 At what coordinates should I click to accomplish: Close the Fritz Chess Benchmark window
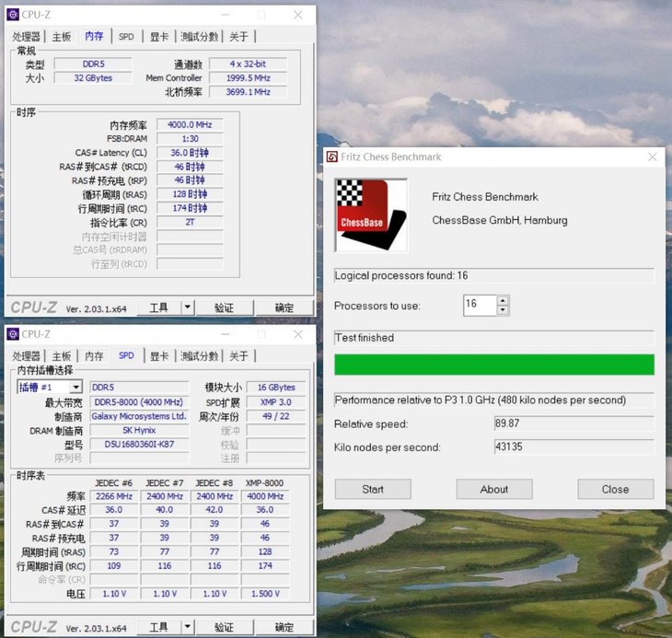(x=653, y=157)
